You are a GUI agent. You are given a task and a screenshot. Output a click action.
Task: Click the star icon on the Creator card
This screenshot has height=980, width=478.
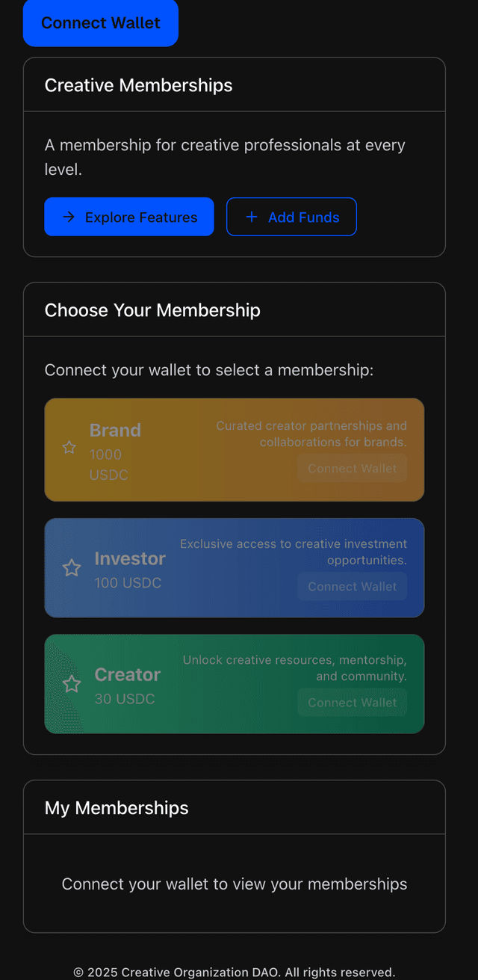tap(71, 684)
